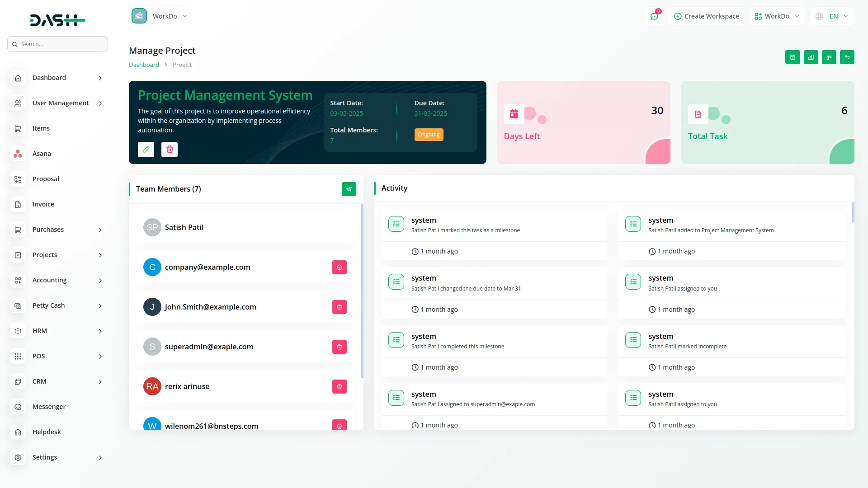Open the Gantt chart view icon
Image resolution: width=868 pixels, height=488 pixels.
[811, 57]
